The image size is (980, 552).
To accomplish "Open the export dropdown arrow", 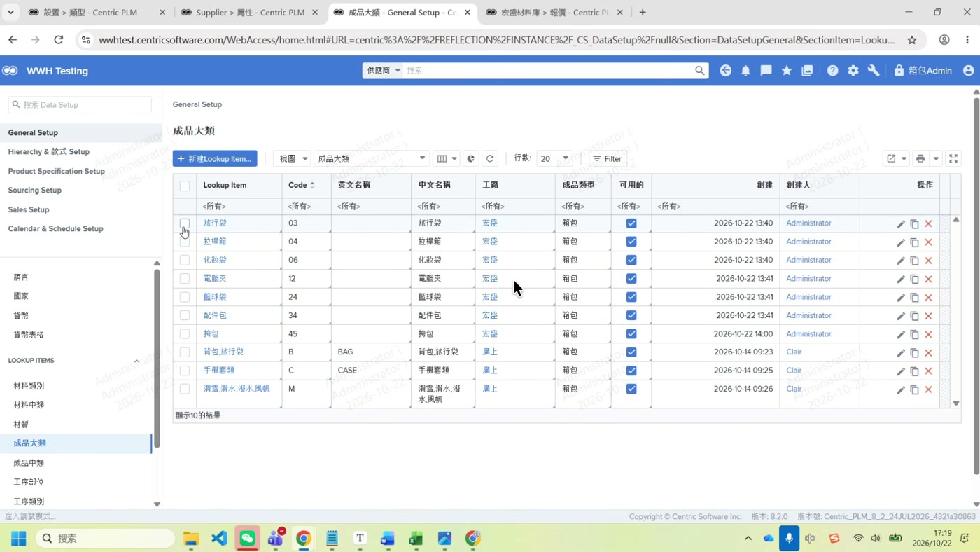I will [x=904, y=159].
